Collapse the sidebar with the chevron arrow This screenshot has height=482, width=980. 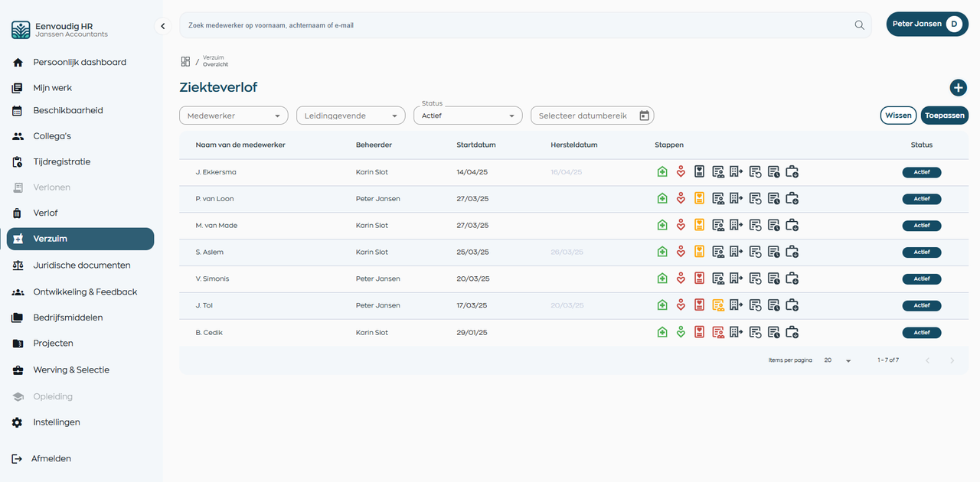click(162, 26)
